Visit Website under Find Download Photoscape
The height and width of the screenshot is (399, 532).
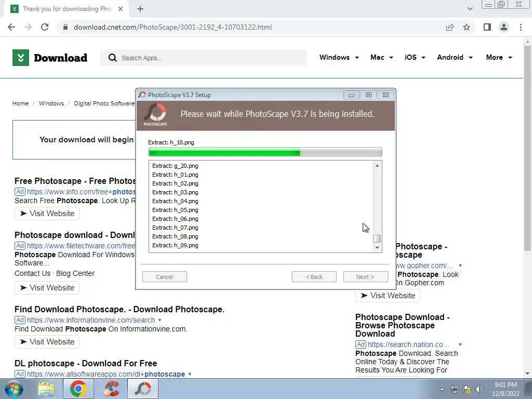pyautogui.click(x=47, y=342)
